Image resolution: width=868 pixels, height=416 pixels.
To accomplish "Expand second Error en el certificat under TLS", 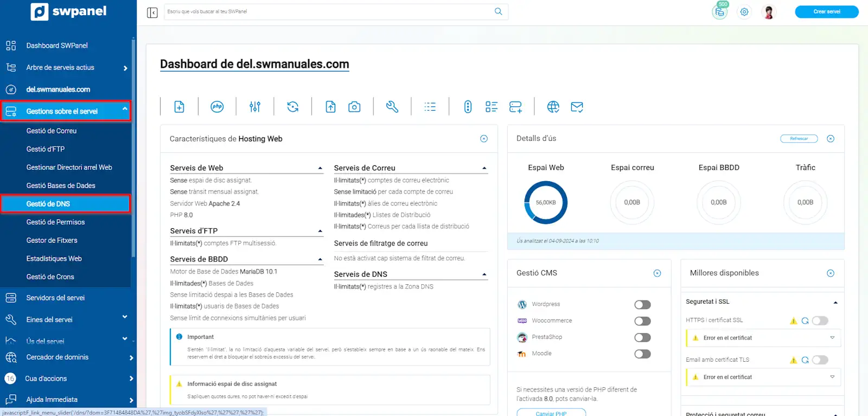I will [832, 376].
